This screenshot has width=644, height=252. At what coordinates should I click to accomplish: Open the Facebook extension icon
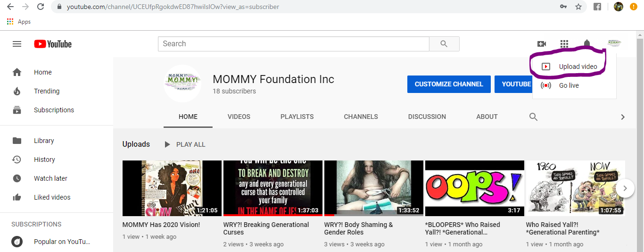(597, 7)
